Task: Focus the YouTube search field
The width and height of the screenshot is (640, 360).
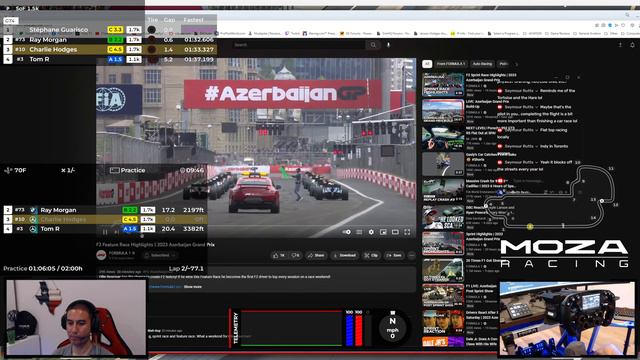Action: pos(299,44)
